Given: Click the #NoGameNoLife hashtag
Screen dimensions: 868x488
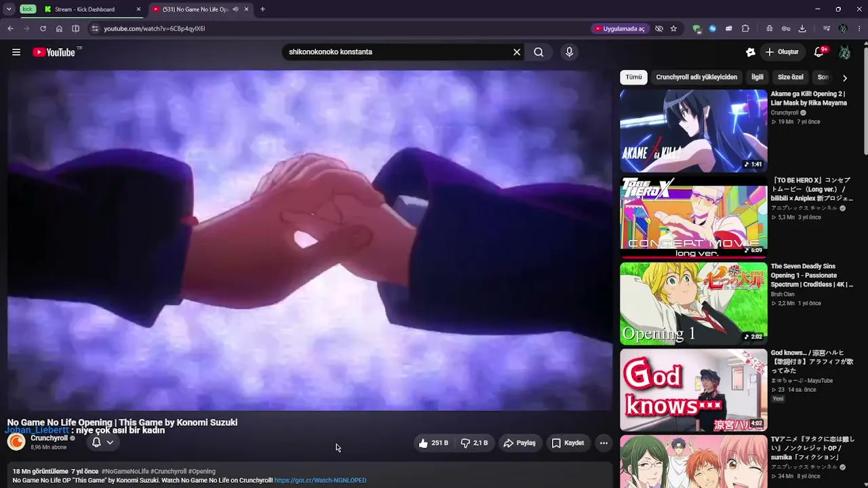Looking at the screenshot, I should 125,471.
